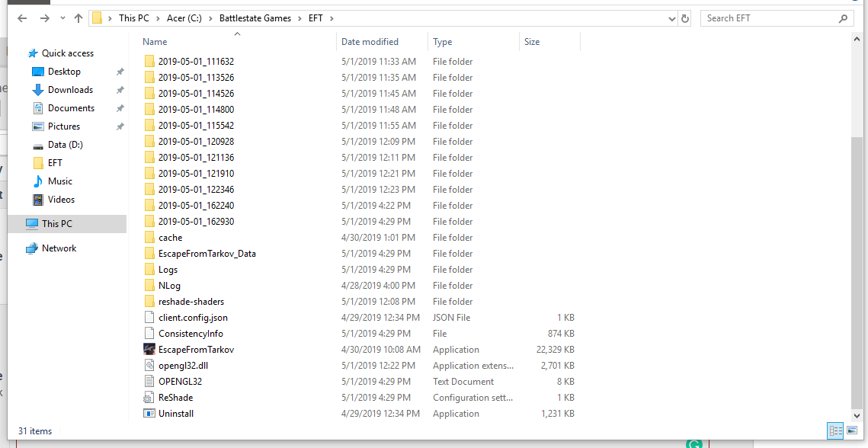
Task: Open address bar history dropdown
Action: coord(671,18)
